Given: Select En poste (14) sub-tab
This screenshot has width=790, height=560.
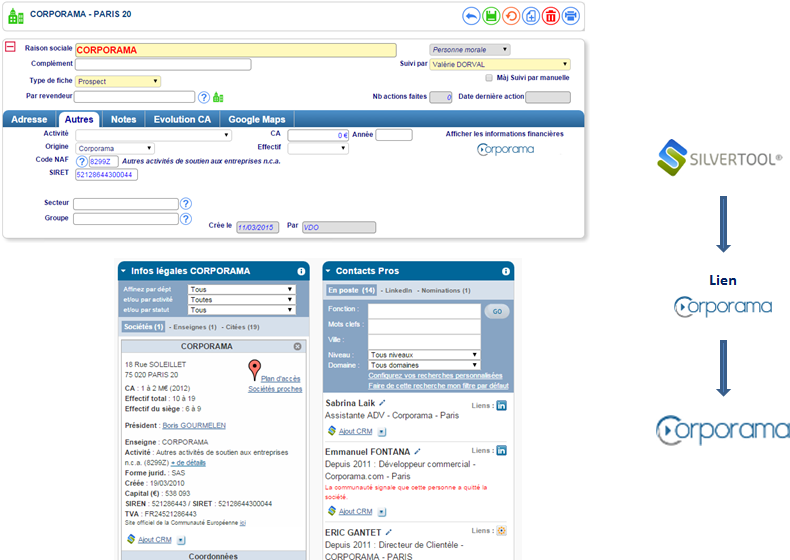Looking at the screenshot, I should point(352,290).
